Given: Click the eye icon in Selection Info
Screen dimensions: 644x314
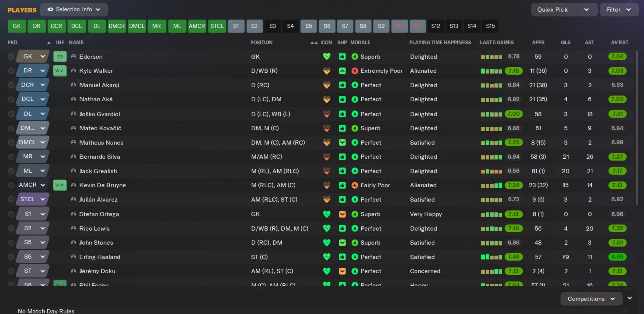Looking at the screenshot, I should click(50, 9).
